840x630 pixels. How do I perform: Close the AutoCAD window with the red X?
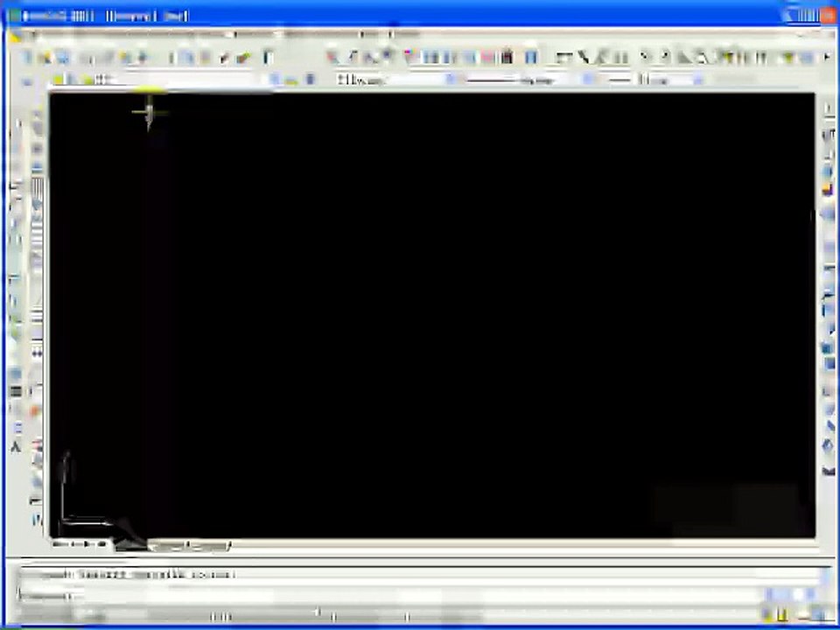pos(827,16)
